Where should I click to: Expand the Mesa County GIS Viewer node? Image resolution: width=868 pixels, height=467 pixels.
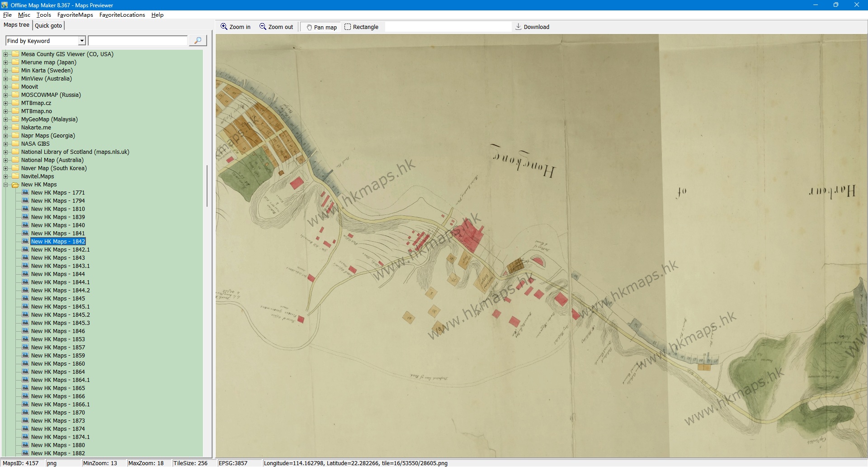tap(6, 54)
